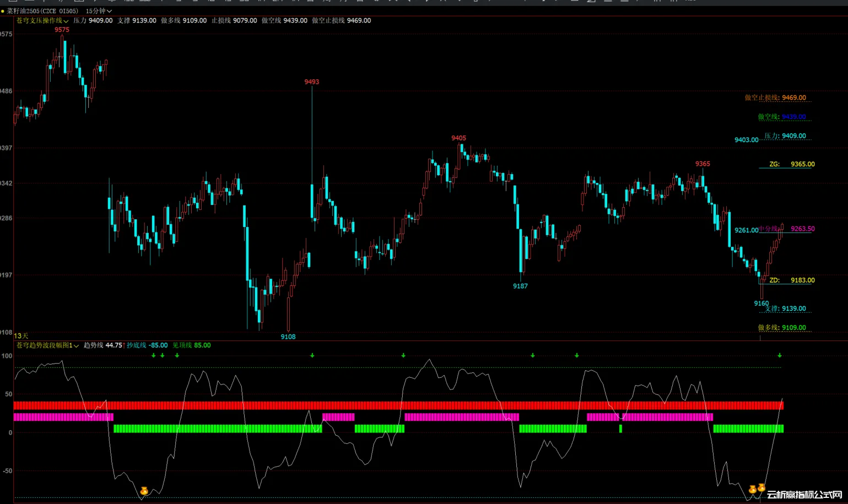Viewport: 848px width, 504px height.
Task: Click the rightmost gold money bag signal
Action: (x=761, y=487)
